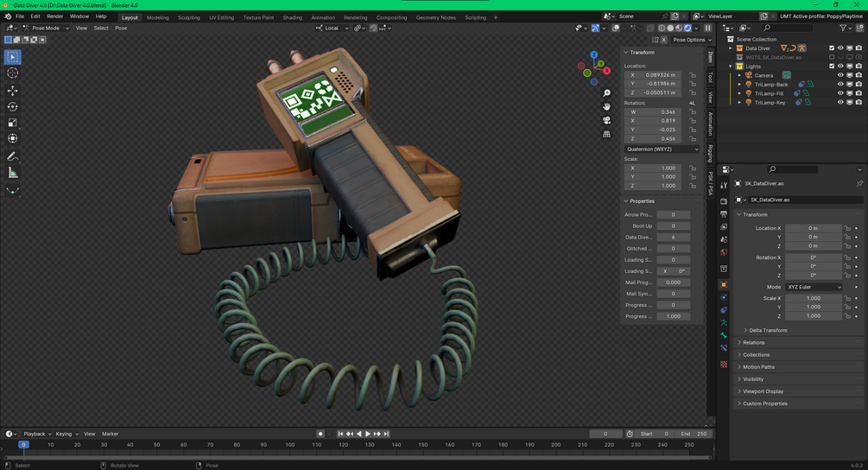
Task: Click the Mail Prog... 0.000 slider
Action: tap(673, 283)
